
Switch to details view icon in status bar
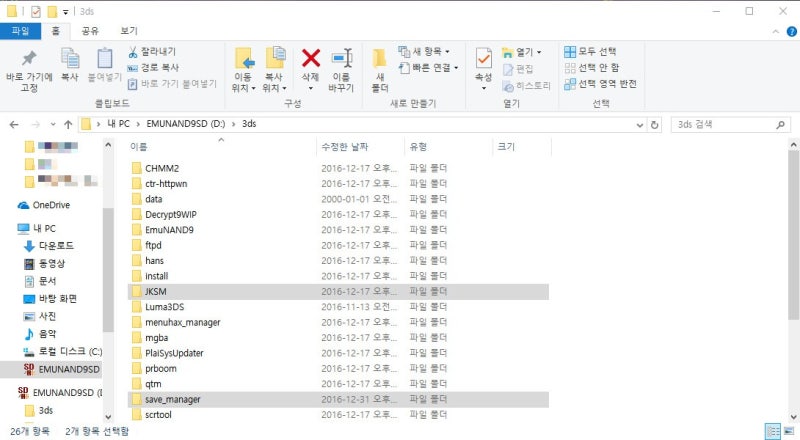coord(773,431)
